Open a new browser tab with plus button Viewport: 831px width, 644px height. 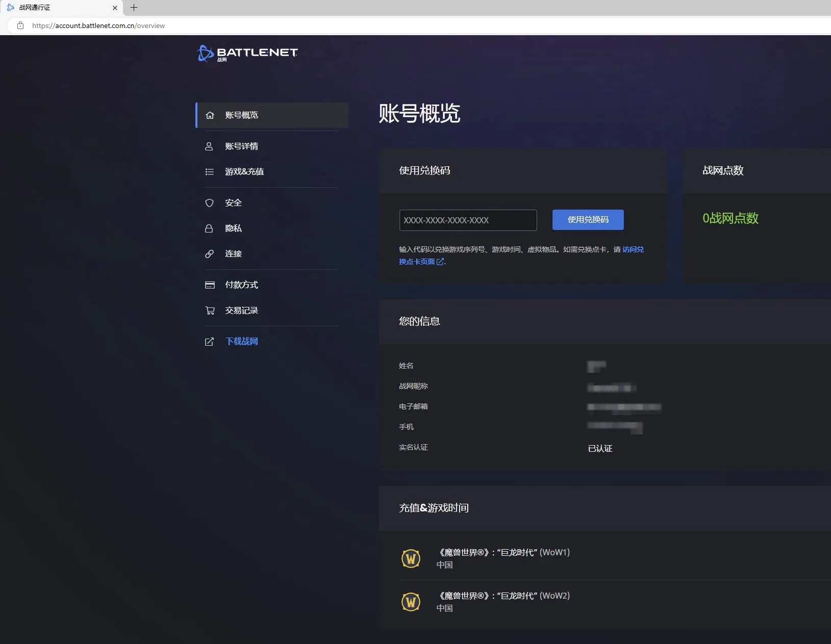[134, 8]
